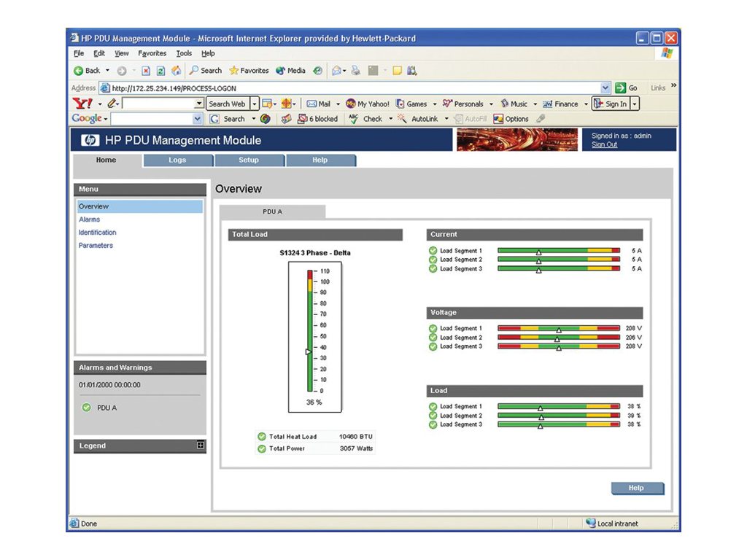747x560 pixels.
Task: Expand the Legend panel with plus icon
Action: click(201, 446)
